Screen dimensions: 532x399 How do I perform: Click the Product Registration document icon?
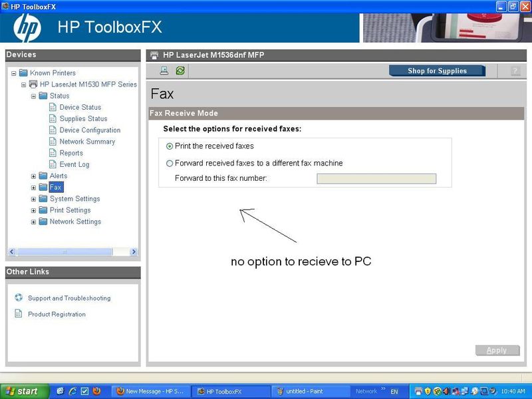[x=19, y=313]
